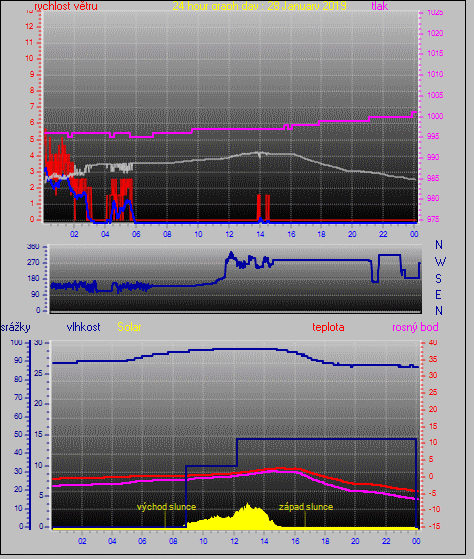Click the E compass direction letter
The width and height of the screenshot is (474, 559).
point(438,295)
